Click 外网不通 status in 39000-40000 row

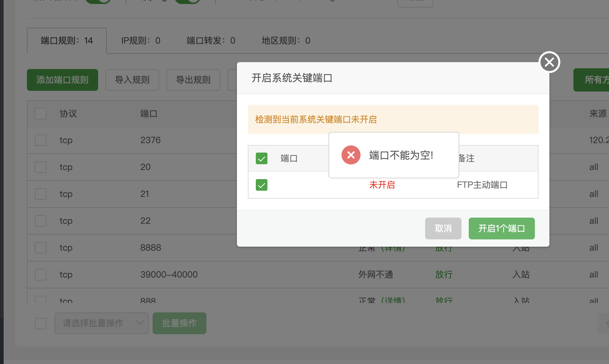pos(376,275)
